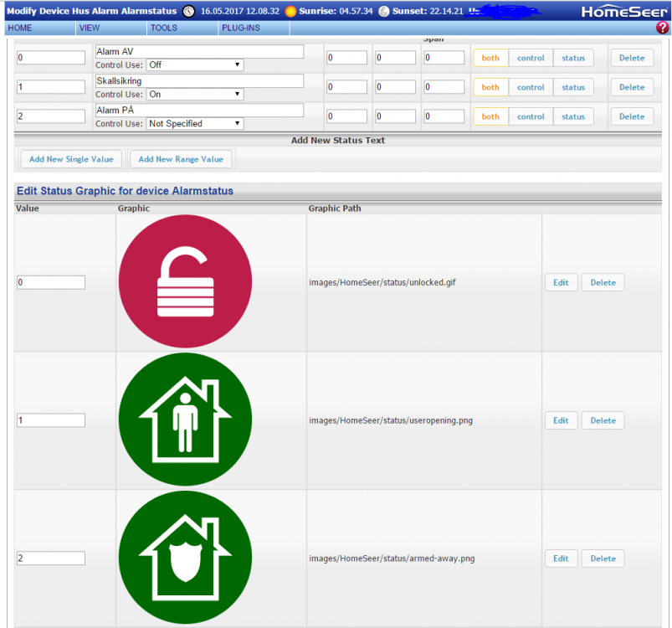Click the red unlocked padlock graphic
Viewport: 672px width, 628px height.
(x=185, y=282)
